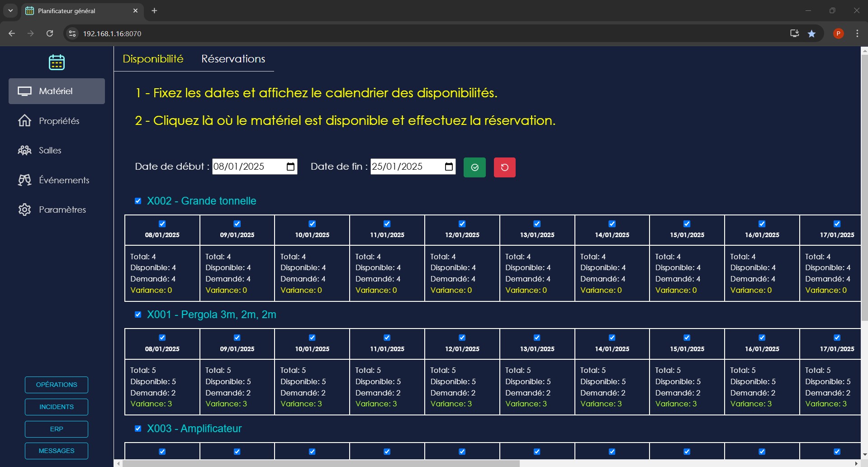
Task: Uncheck X002 - Grande tonnelle checkbox
Action: point(138,201)
